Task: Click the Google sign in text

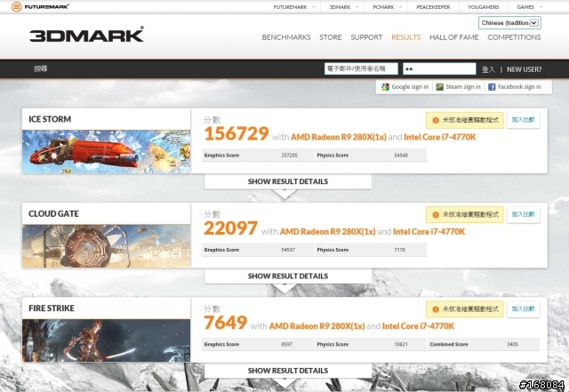Action: coord(410,87)
